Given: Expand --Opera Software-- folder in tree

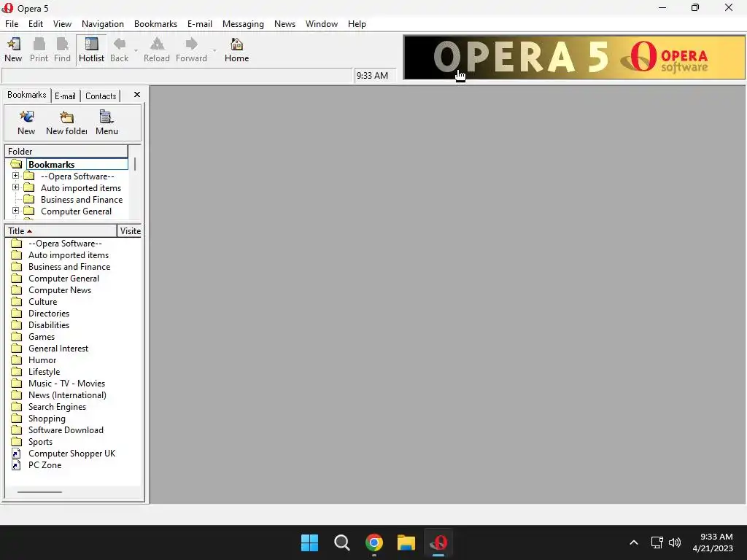Looking at the screenshot, I should click(16, 176).
